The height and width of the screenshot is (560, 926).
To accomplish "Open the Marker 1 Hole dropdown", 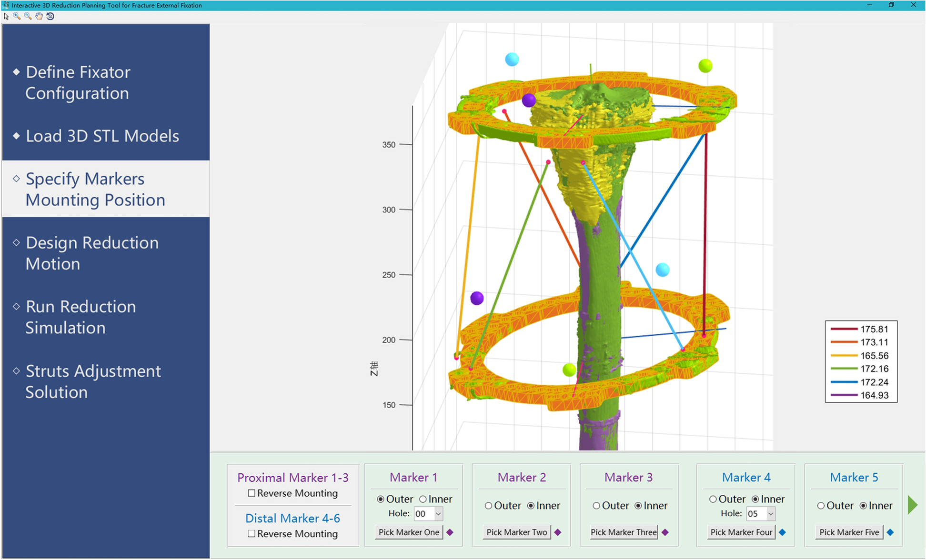I will (428, 514).
